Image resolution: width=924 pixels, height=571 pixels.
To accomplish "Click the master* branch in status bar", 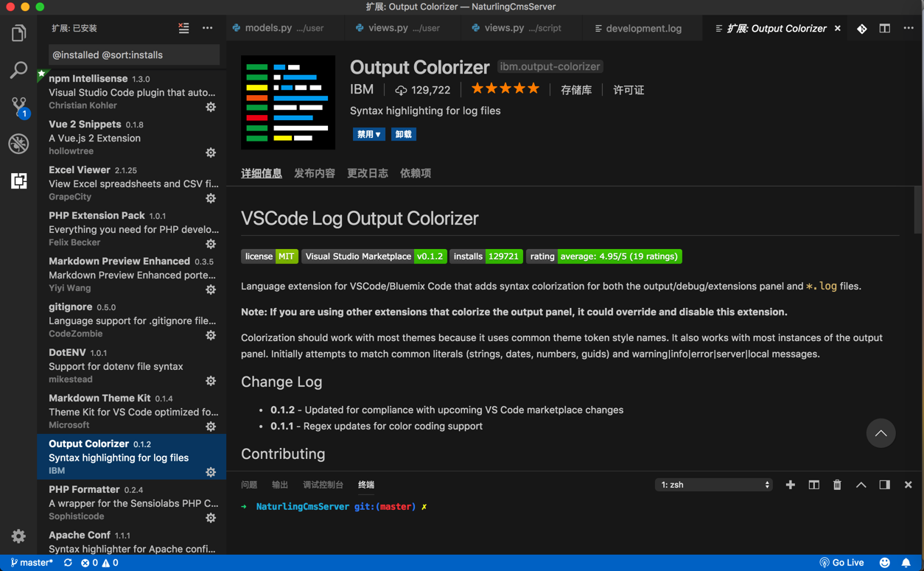I will coord(32,563).
